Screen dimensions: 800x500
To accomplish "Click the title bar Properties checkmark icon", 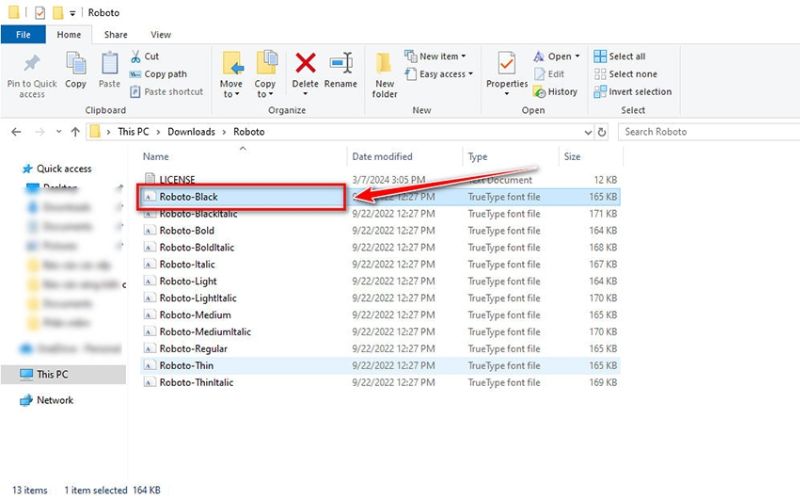I will point(40,12).
